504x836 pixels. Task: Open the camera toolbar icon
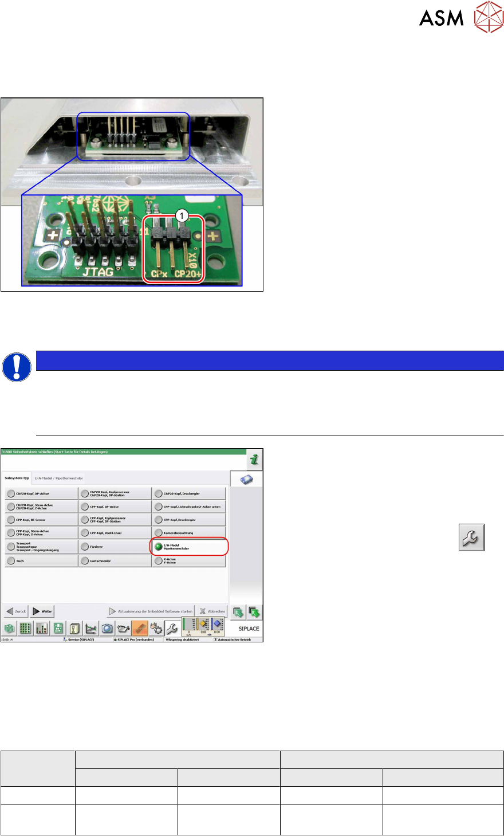107,628
